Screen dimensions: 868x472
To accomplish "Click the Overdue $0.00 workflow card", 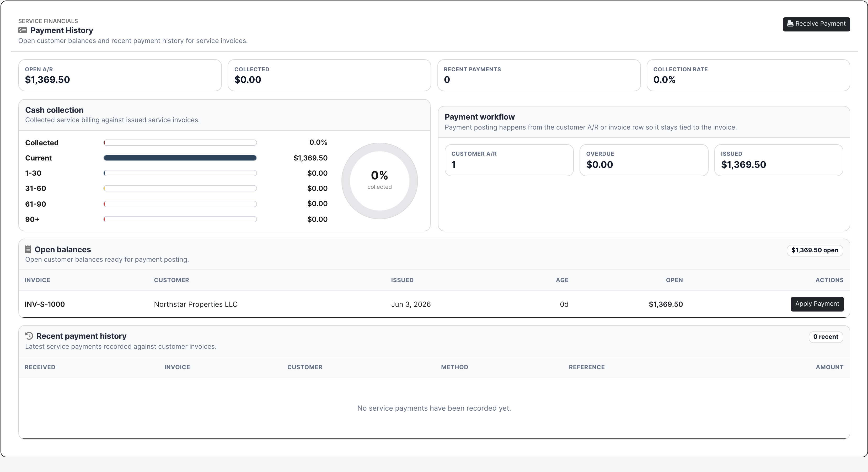I will [x=644, y=160].
